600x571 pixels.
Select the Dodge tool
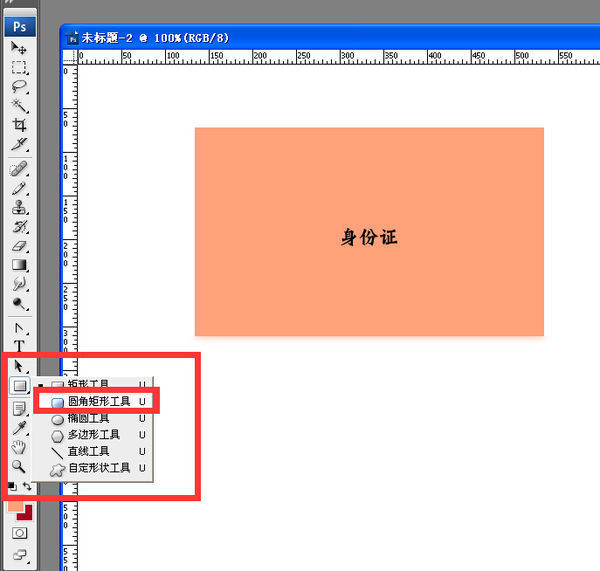click(x=19, y=303)
